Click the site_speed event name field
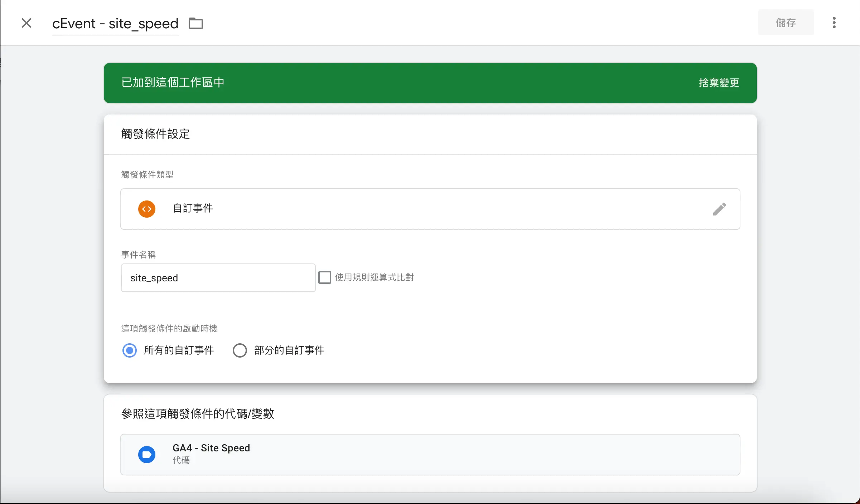Viewport: 860px width, 504px height. (x=218, y=278)
